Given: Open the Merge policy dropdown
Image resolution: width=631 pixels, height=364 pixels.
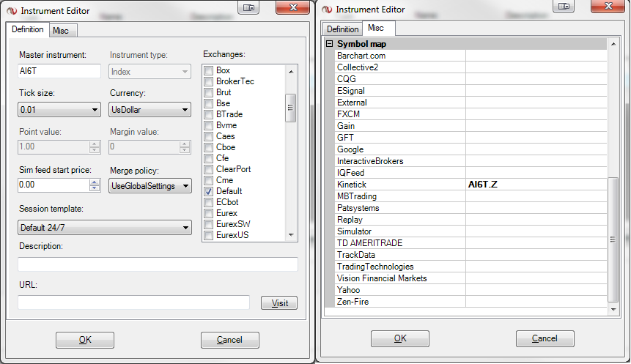Looking at the screenshot, I should [150, 186].
